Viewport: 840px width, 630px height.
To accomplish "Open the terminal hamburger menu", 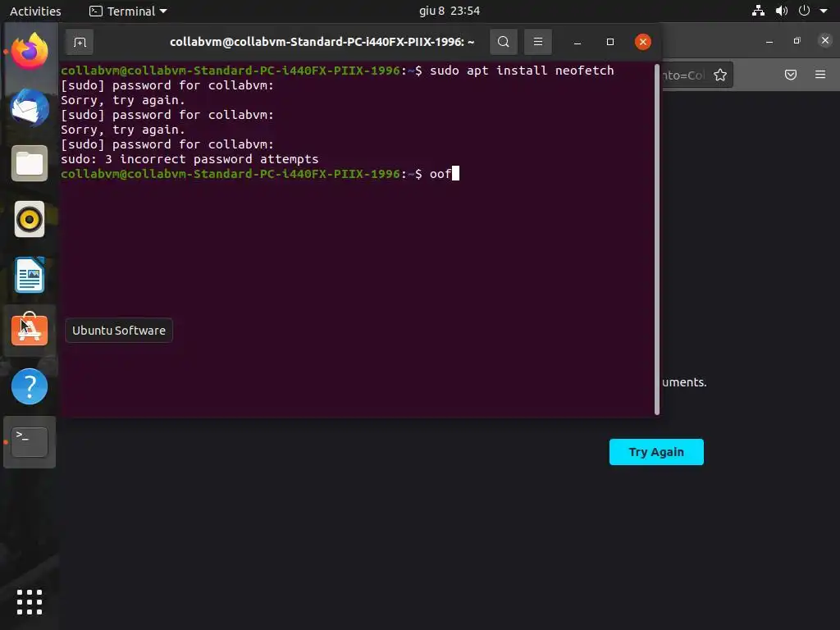I will pos(538,42).
